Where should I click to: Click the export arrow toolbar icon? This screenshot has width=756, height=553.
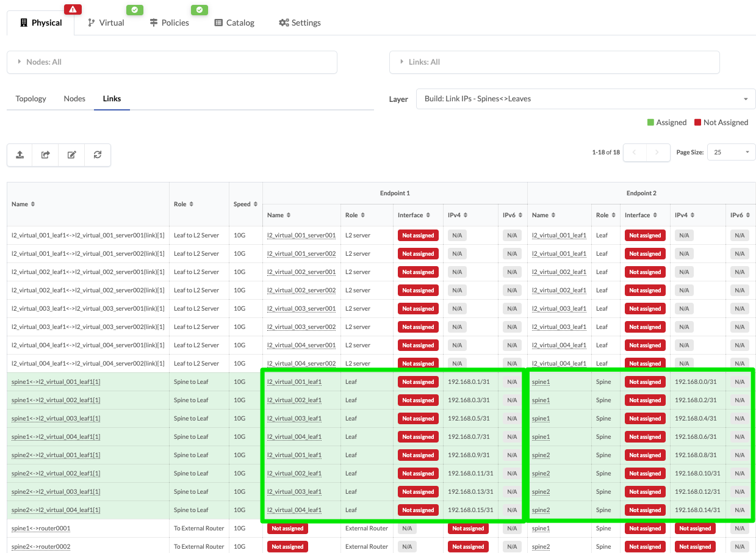click(46, 155)
